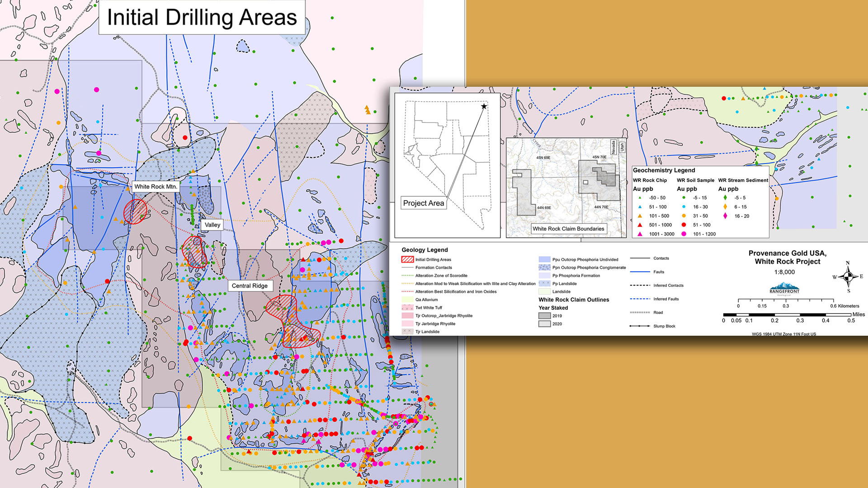868x488 pixels.
Task: Click the 501 - 1000 red triangle legend symbol
Action: (x=640, y=225)
